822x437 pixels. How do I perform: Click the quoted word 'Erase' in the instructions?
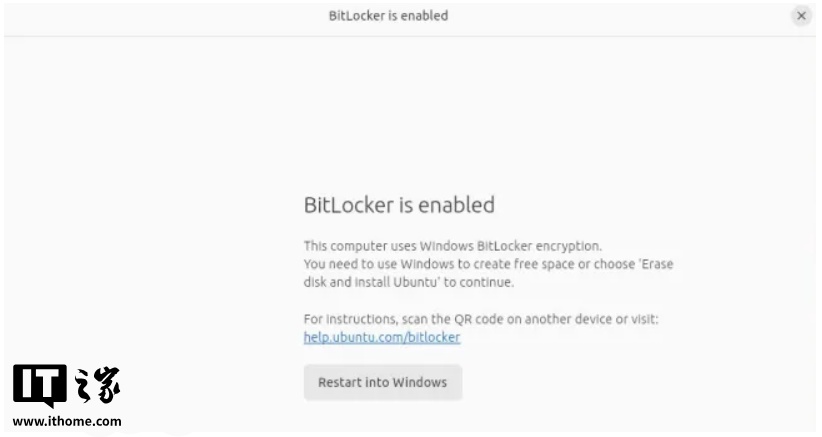tap(655, 264)
